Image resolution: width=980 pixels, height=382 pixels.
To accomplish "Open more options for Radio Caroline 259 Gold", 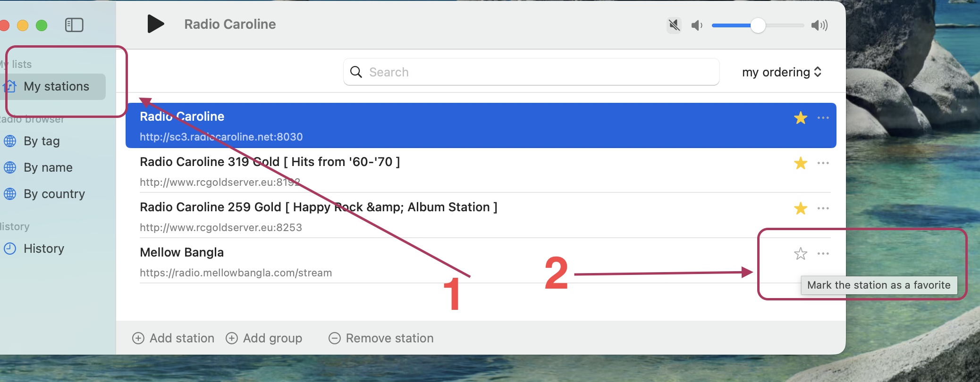I will click(x=823, y=208).
